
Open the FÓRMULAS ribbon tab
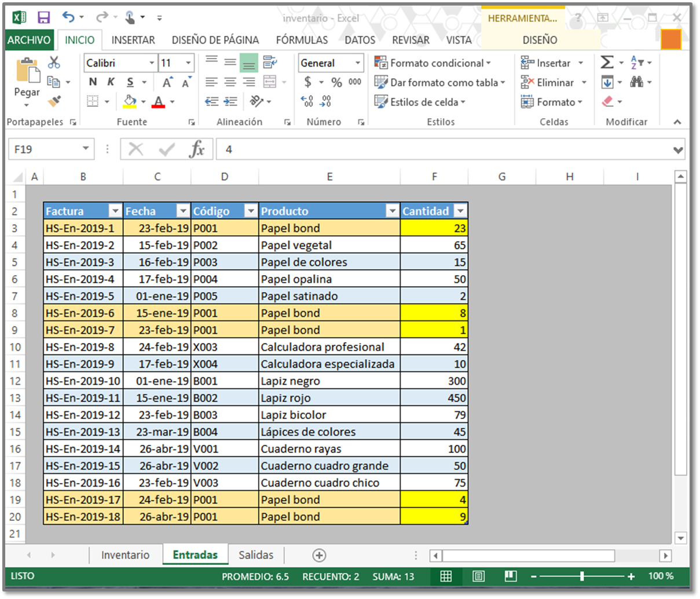(x=302, y=40)
